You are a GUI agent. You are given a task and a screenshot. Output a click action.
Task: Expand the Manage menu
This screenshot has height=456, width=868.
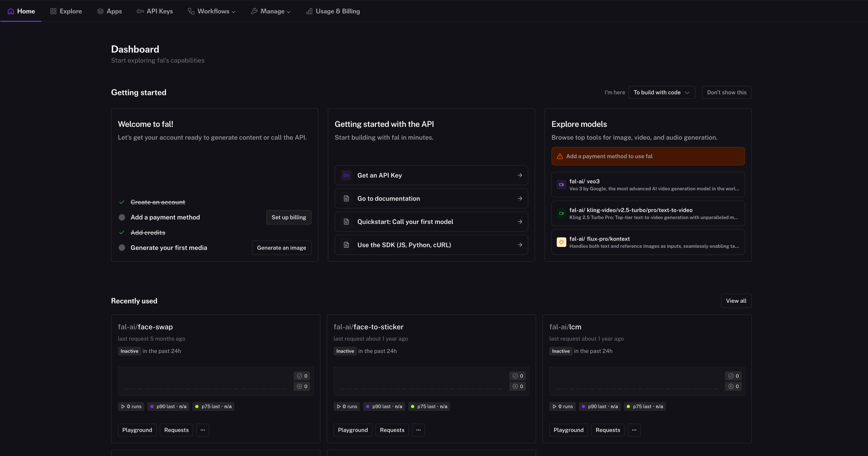pos(271,11)
